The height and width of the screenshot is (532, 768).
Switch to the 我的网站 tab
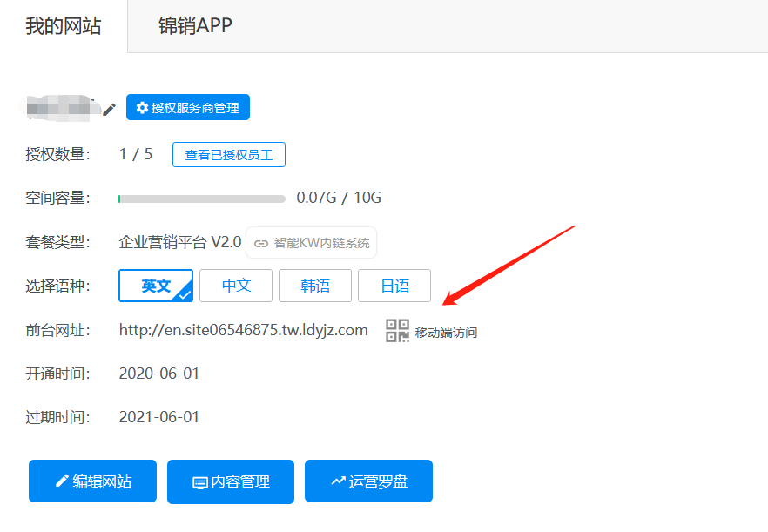tap(64, 26)
